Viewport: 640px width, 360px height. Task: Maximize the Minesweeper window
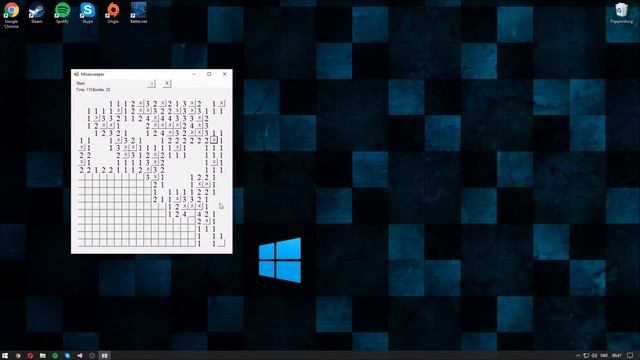pos(209,74)
